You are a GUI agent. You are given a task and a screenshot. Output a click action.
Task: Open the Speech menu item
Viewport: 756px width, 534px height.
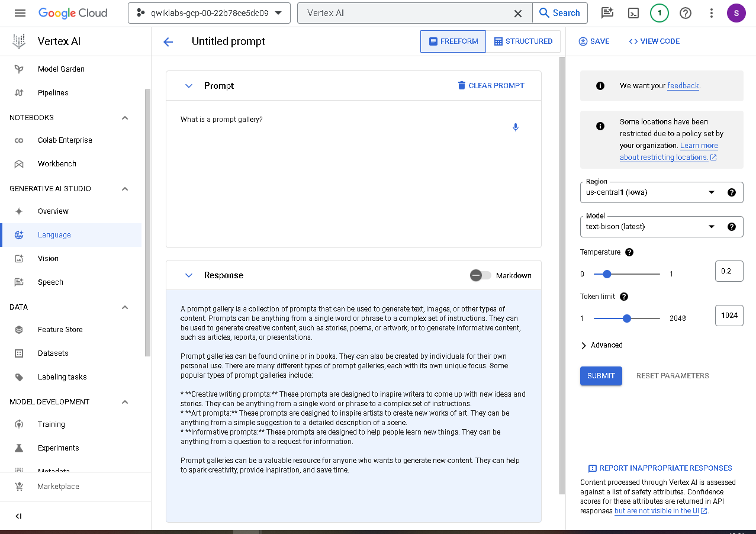(x=50, y=282)
